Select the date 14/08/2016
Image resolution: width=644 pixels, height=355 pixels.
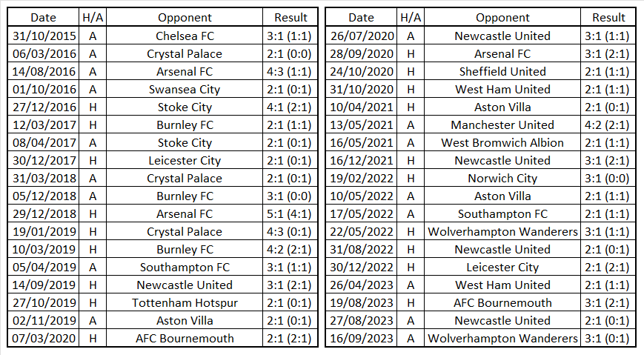[x=43, y=71]
